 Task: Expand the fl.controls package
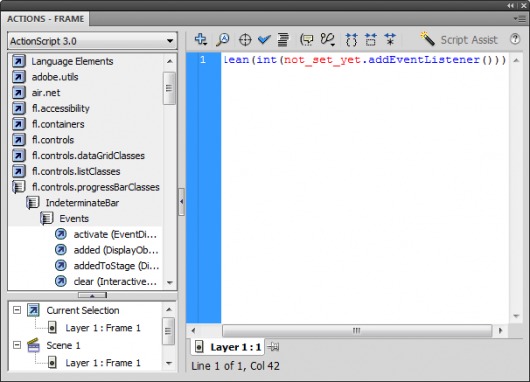(53, 140)
